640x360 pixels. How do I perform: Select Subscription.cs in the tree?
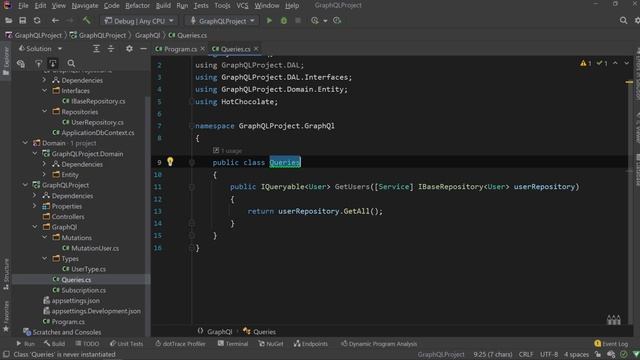(x=79, y=290)
